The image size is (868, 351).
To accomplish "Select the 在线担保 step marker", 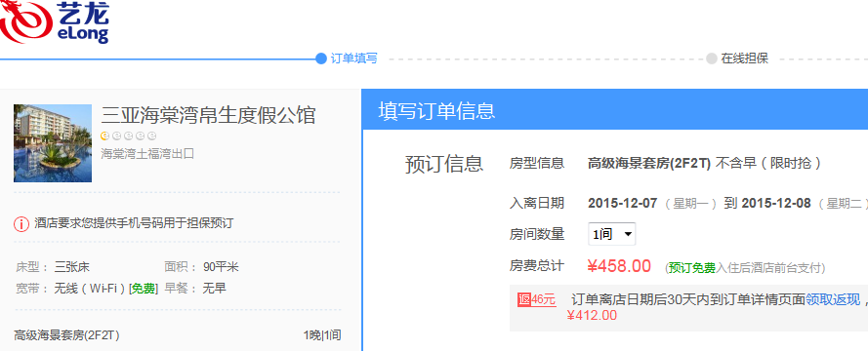I will (x=737, y=58).
